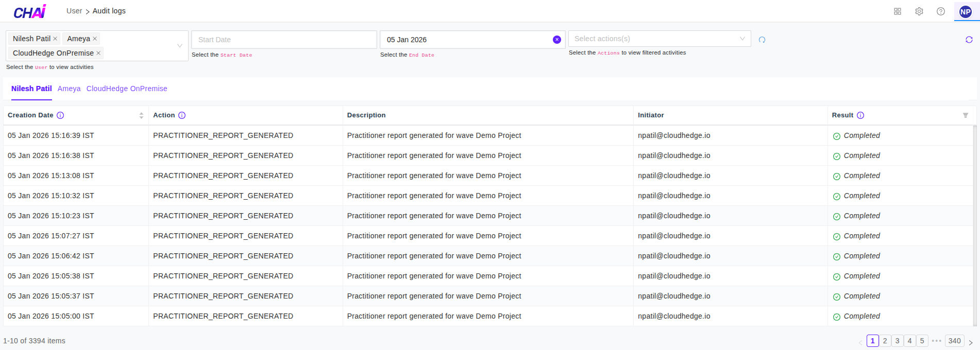
Task: Switch to the Ameya tab
Action: (69, 89)
